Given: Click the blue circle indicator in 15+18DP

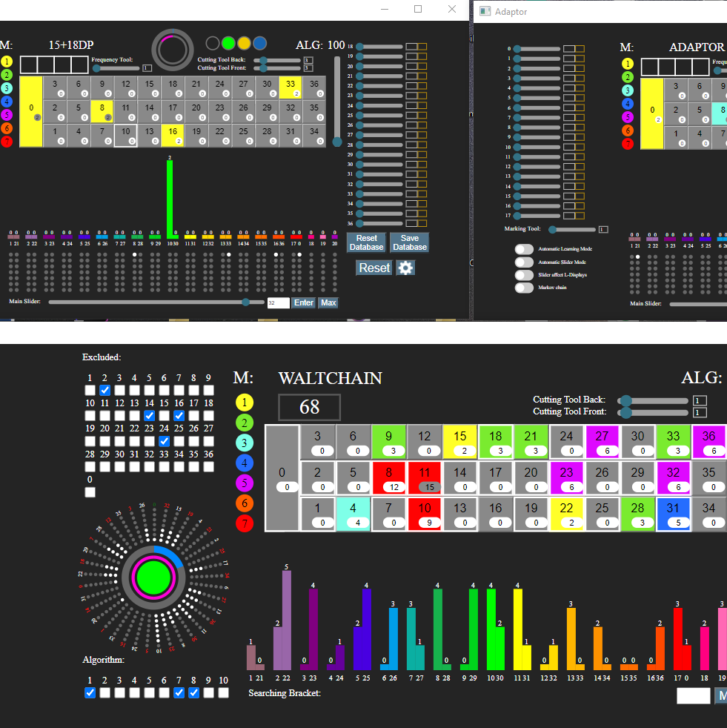Looking at the screenshot, I should point(260,43).
